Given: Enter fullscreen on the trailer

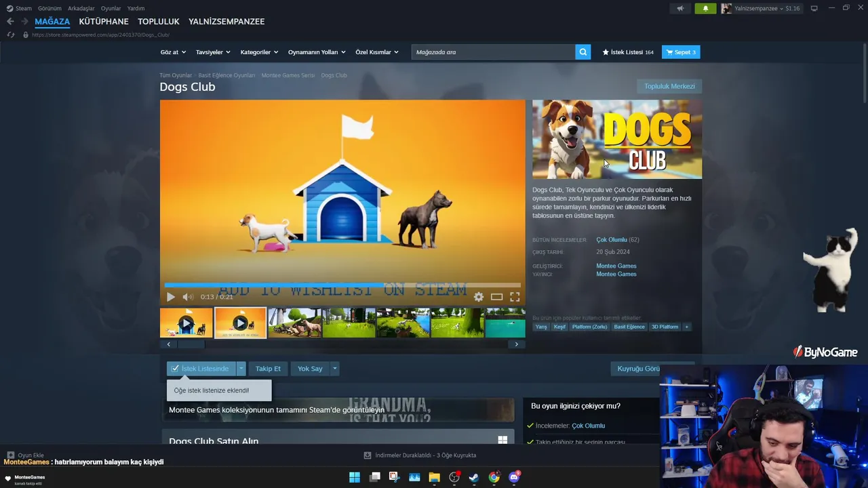Looking at the screenshot, I should click(x=515, y=297).
